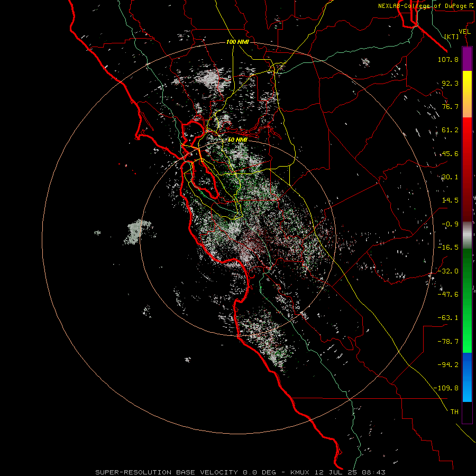Click the 12 JUL 25 08:43 timestamp
Viewport: 476px width, 476px height.
pyautogui.click(x=350, y=472)
